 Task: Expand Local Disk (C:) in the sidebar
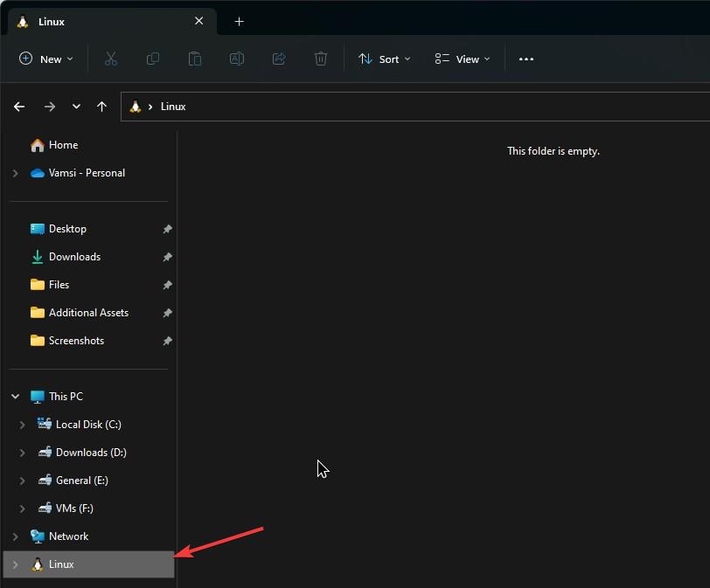pos(23,424)
